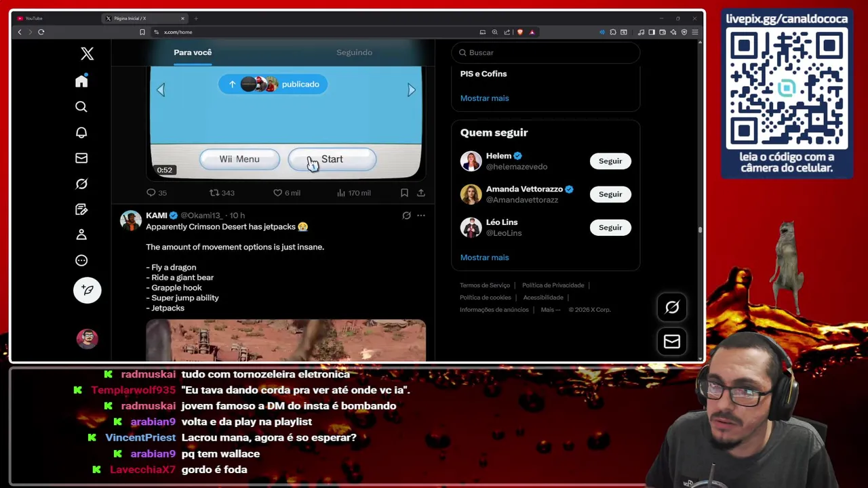Image resolution: width=868 pixels, height=488 pixels.
Task: Open the Crimson Desert post video thumbnail
Action: (x=285, y=340)
